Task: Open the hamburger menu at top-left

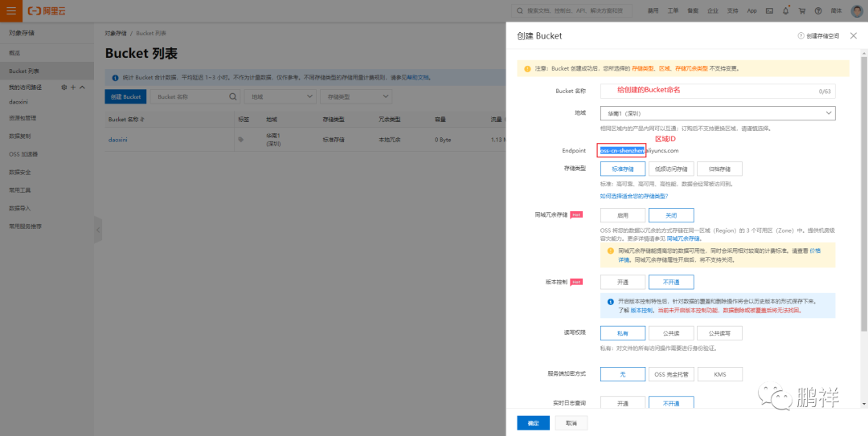Action: [11, 10]
